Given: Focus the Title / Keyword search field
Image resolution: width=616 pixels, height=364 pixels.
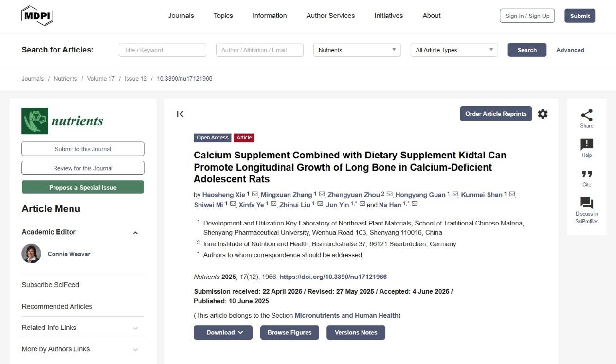Looking at the screenshot, I should click(x=162, y=50).
